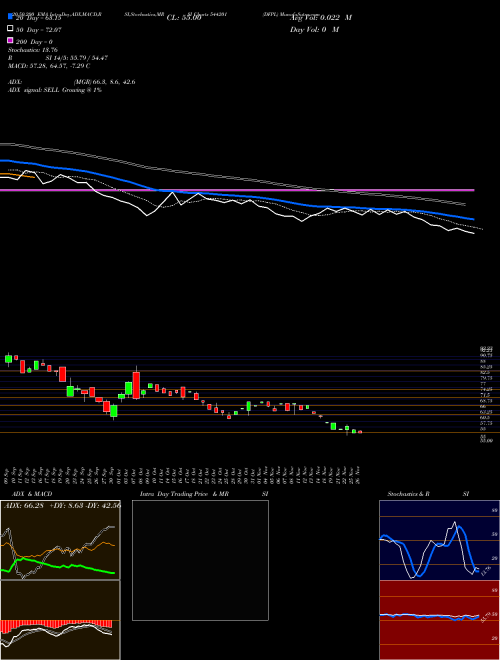The width and height of the screenshot is (500, 660).
Task: Click the 'ADX: 66.28 +DY: 8.63 -DY: 42.56' header
Action: click(x=62, y=505)
